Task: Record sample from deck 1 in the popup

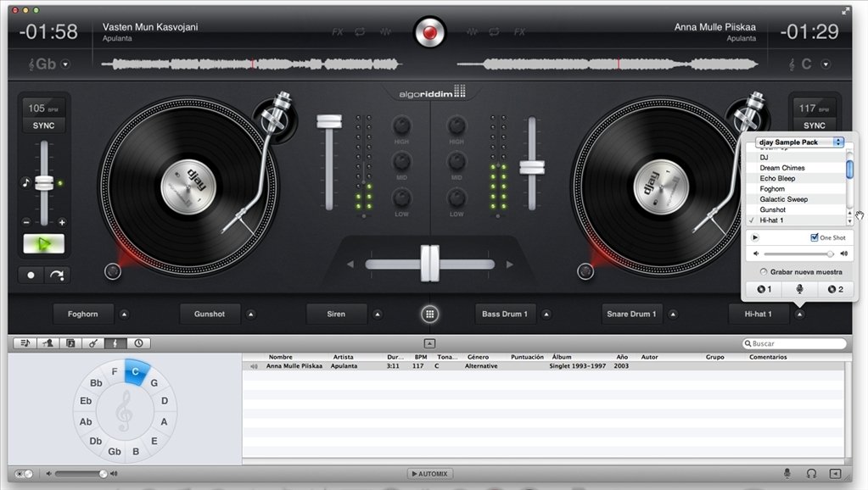Action: click(x=764, y=289)
